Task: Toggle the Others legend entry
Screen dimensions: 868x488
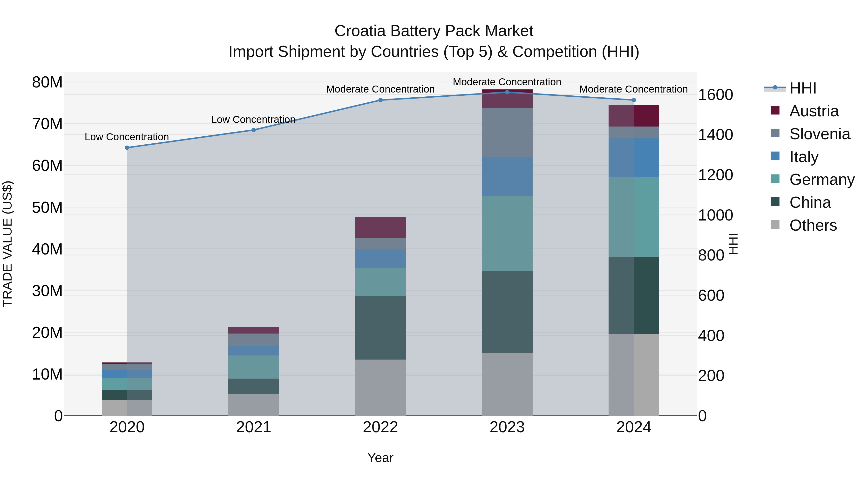Action: tap(803, 225)
